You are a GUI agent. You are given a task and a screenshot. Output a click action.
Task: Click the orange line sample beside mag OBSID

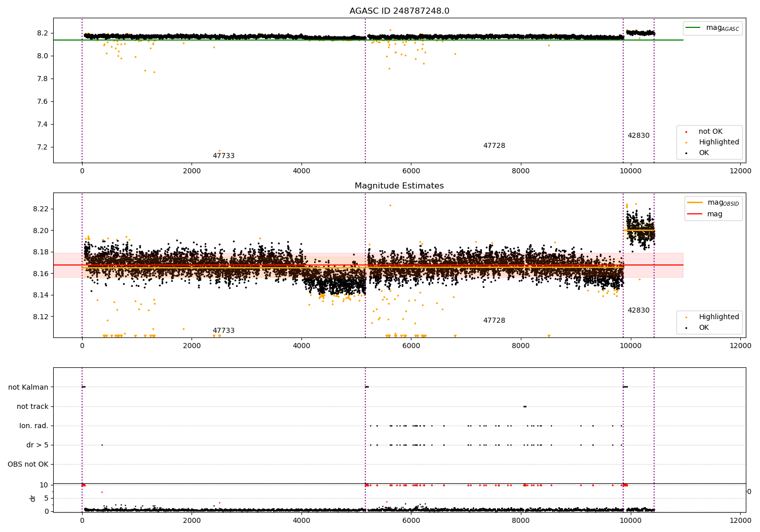695,203
